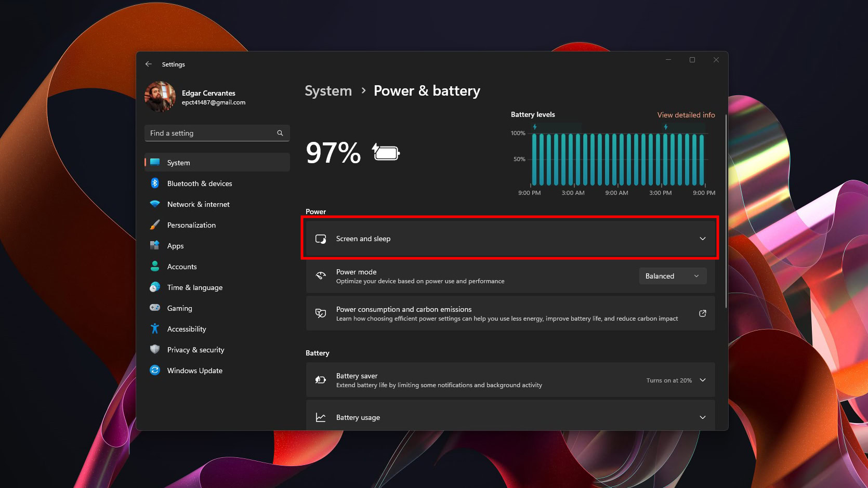Click the Battery usage chart icon
This screenshot has width=868, height=488.
tap(321, 417)
